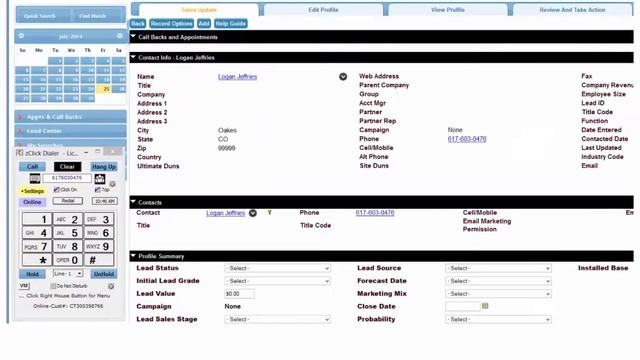Click phone link 617-603-0476 in Contacts section
This screenshot has height=360, width=640.
pyautogui.click(x=375, y=213)
